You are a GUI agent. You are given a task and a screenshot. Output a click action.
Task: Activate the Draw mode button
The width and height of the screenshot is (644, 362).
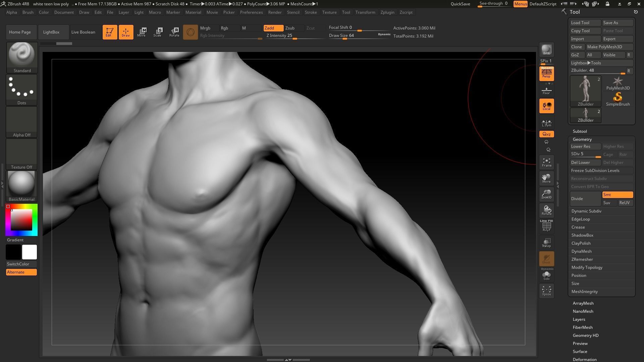[126, 32]
